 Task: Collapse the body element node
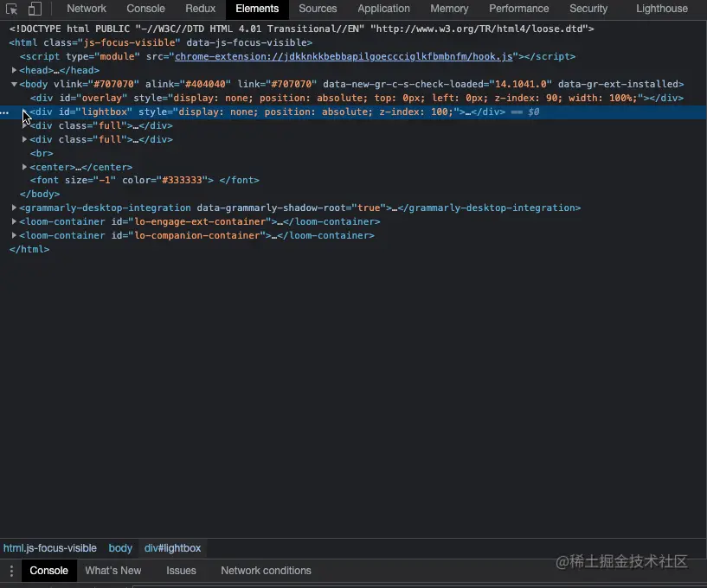point(14,84)
